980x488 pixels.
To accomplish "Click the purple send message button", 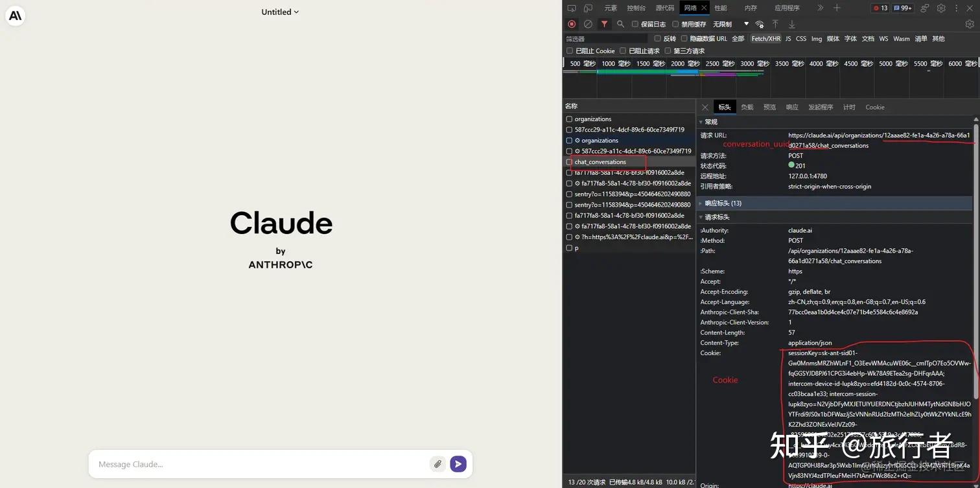I will click(458, 464).
